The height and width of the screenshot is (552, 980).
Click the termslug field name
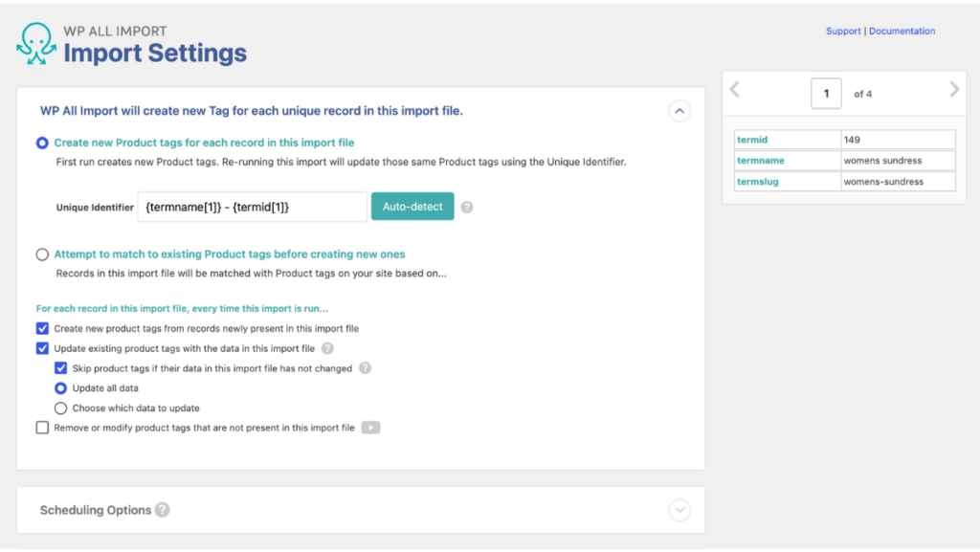click(x=758, y=182)
